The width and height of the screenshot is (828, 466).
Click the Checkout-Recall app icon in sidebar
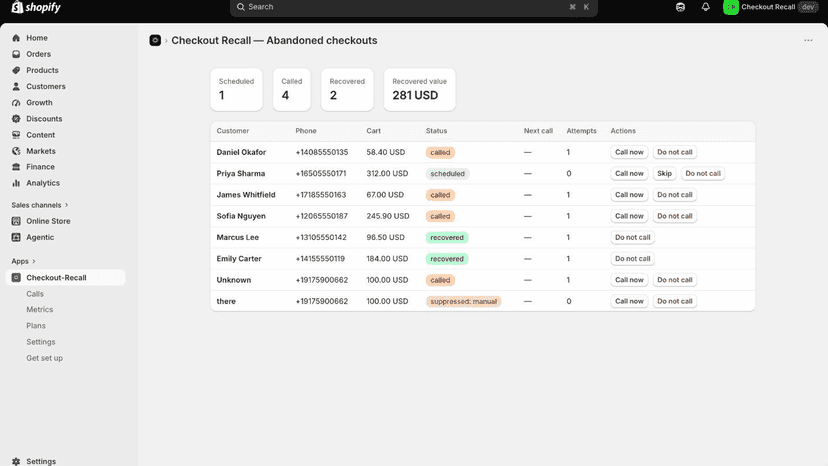[16, 277]
